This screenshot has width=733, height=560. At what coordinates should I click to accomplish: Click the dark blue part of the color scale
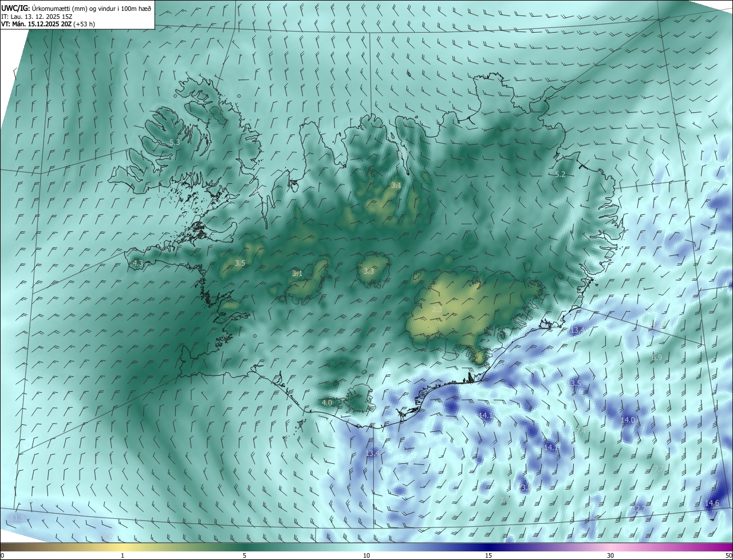(x=488, y=547)
